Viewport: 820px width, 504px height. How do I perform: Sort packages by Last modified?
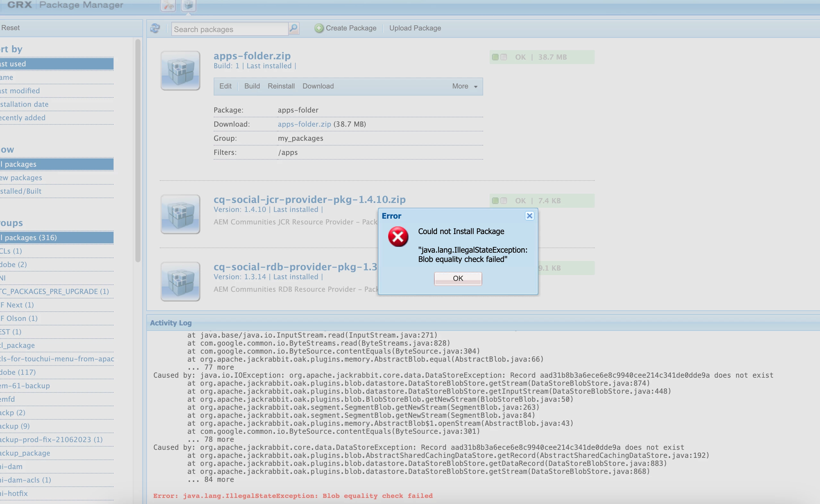[x=20, y=91]
